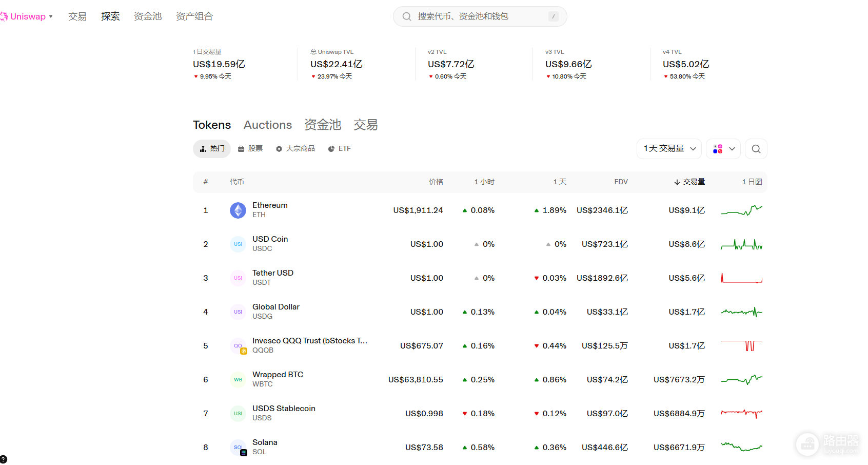The width and height of the screenshot is (868, 465).
Task: Click the WBTC token logo
Action: point(238,380)
